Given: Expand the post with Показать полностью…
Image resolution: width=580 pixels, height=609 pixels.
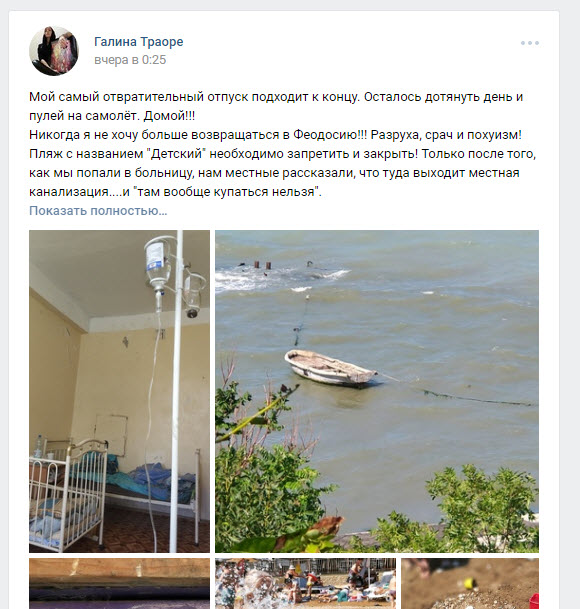Looking at the screenshot, I should [x=98, y=211].
